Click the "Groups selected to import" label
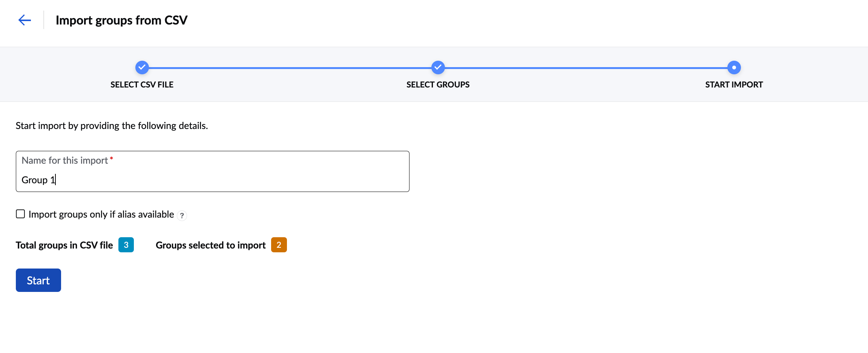Screen dimensions: 868x353 (210, 245)
